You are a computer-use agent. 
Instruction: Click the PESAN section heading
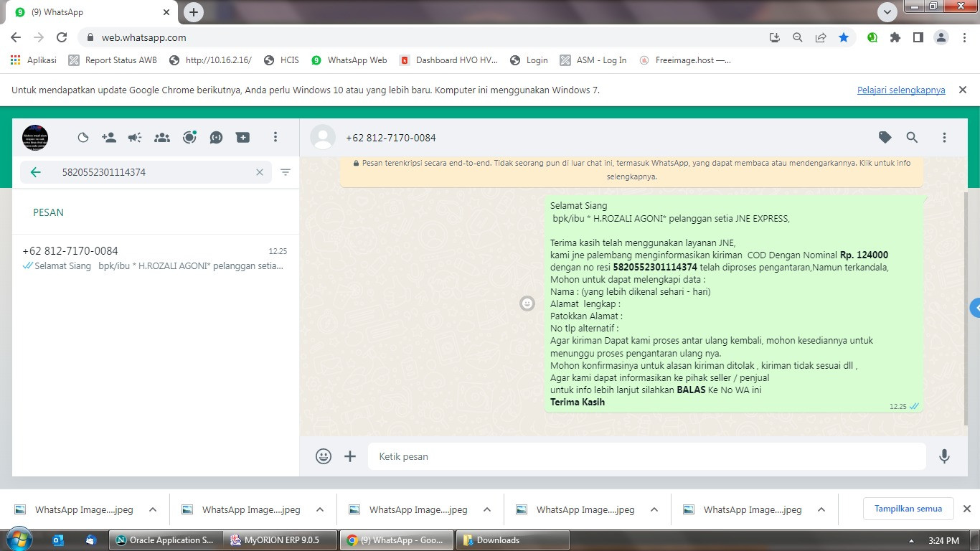[x=48, y=212]
